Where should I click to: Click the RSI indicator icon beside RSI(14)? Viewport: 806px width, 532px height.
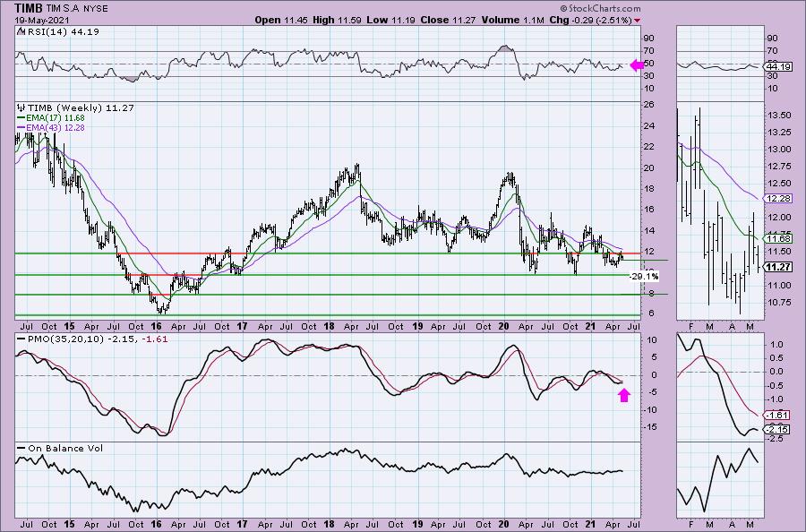coord(20,31)
